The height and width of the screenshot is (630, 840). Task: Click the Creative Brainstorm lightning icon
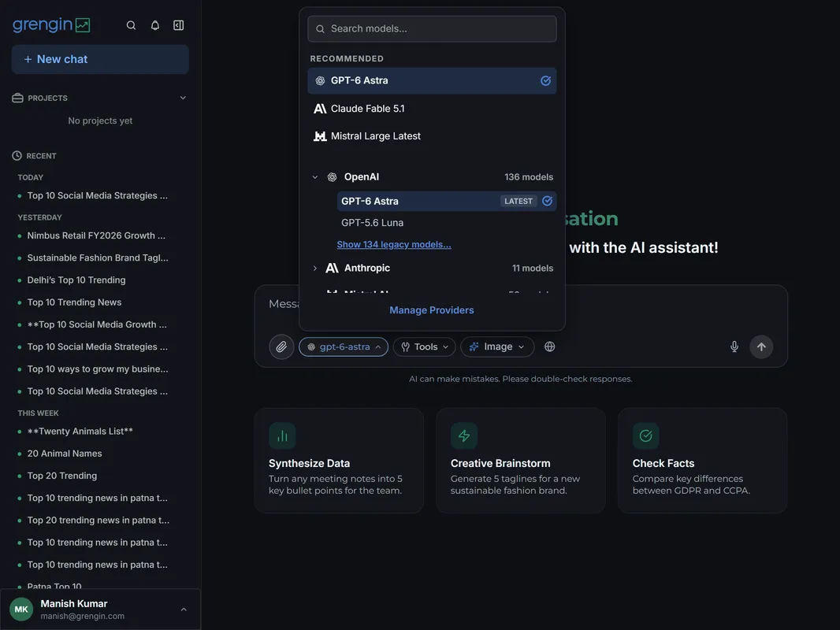464,435
